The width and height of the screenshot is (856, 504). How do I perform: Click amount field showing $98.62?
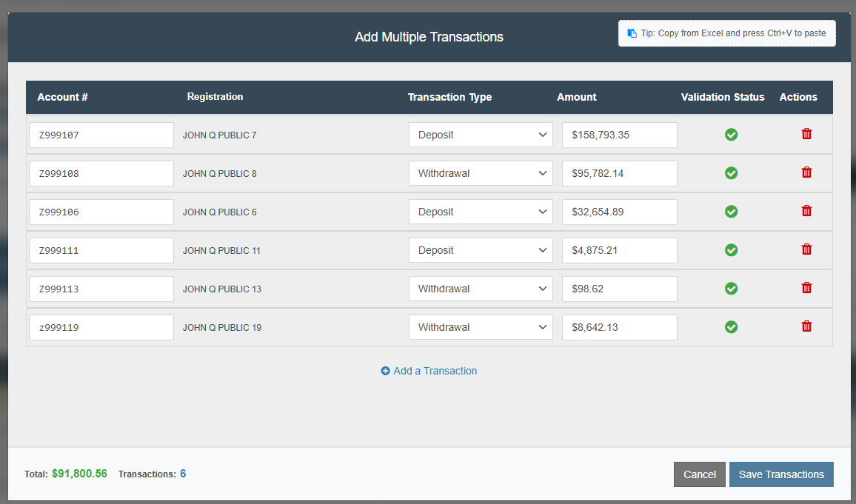pos(620,289)
